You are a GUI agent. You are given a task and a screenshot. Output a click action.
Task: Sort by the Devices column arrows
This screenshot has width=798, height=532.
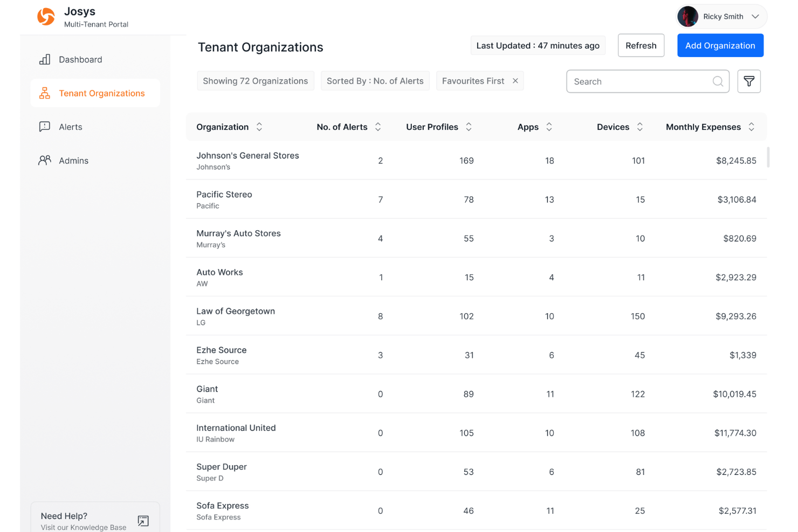click(x=639, y=127)
